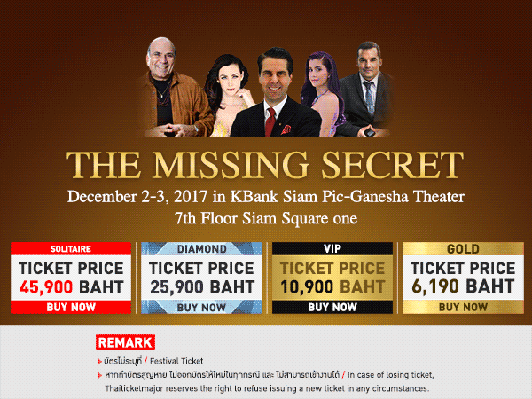Viewport: 532px width, 399px height.
Task: Click VIP BUY NOW black button
Action: pyautogui.click(x=332, y=307)
